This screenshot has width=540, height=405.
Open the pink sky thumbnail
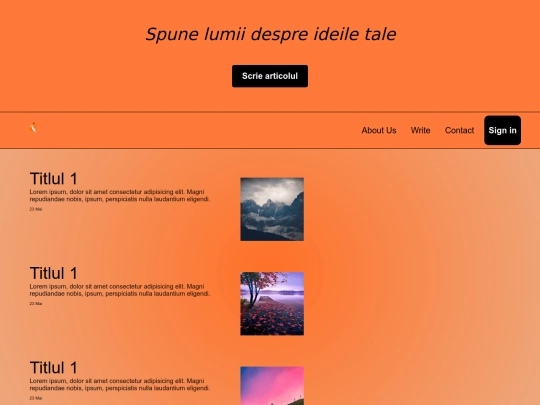point(272,386)
